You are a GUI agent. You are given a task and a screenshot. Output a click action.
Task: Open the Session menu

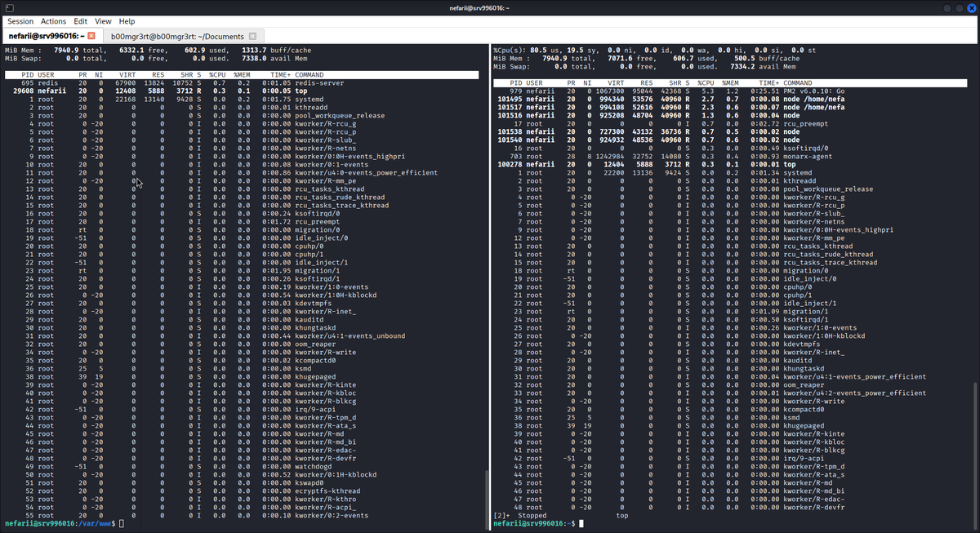tap(20, 21)
